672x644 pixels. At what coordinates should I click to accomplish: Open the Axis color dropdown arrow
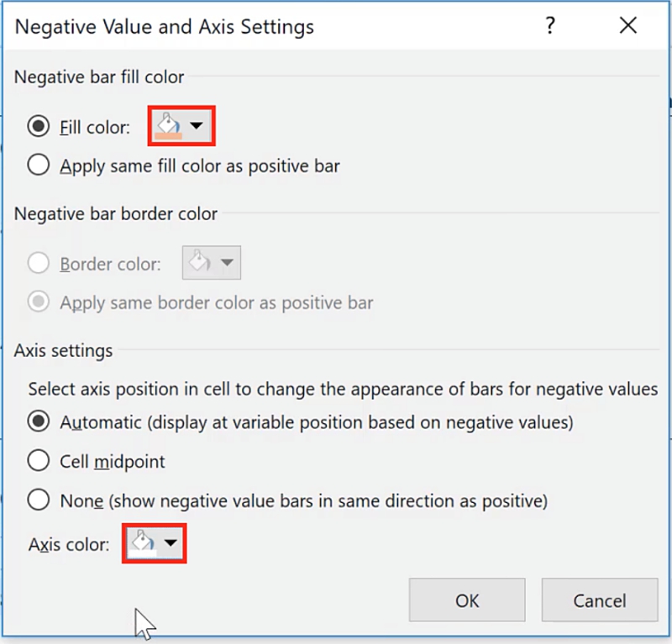tap(171, 544)
